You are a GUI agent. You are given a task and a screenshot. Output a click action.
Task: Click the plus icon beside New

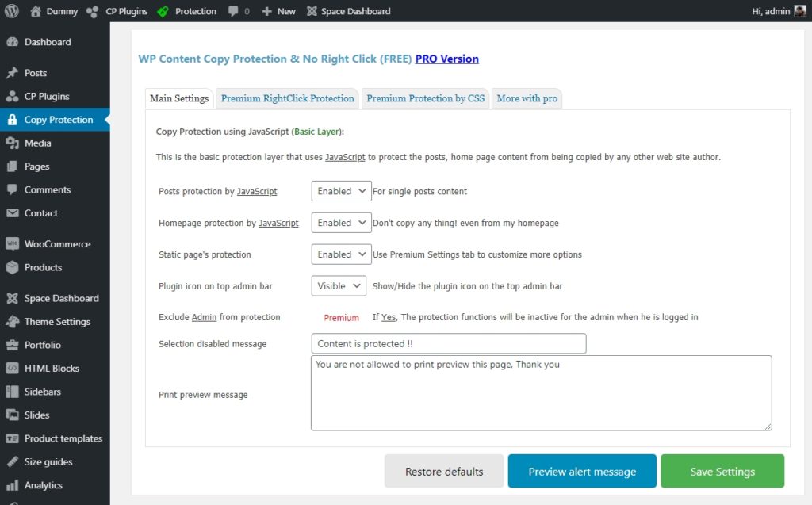click(266, 11)
